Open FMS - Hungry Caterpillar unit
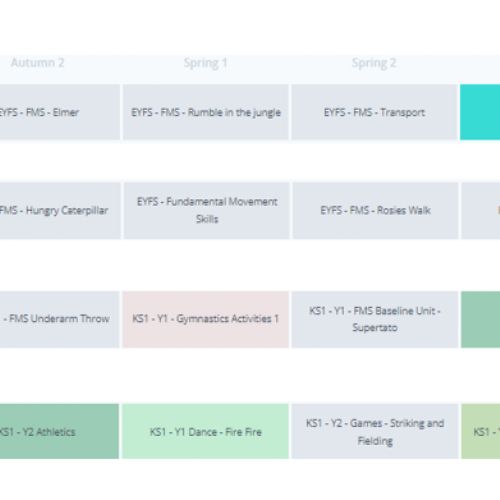Screen dimensions: 500x500 click(60, 211)
